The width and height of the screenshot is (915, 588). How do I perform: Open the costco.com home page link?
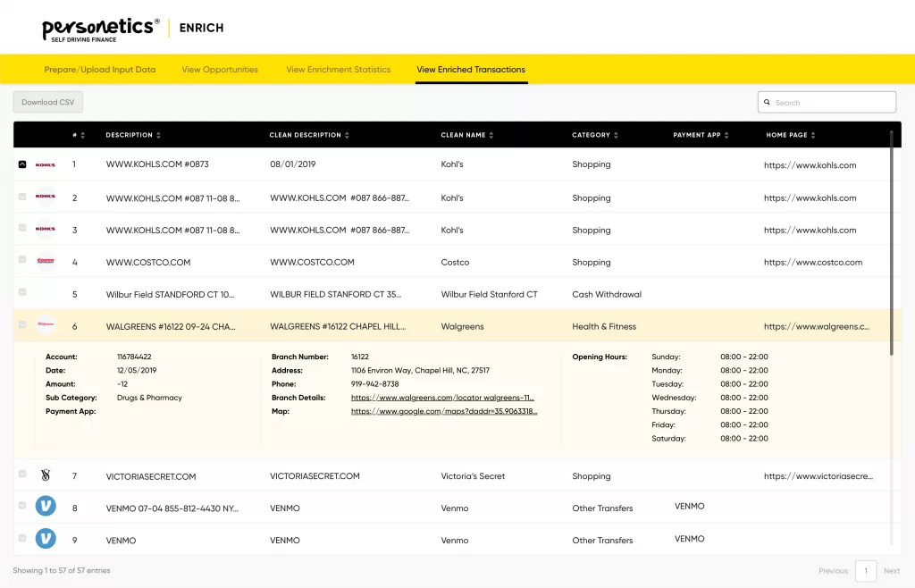pos(813,263)
